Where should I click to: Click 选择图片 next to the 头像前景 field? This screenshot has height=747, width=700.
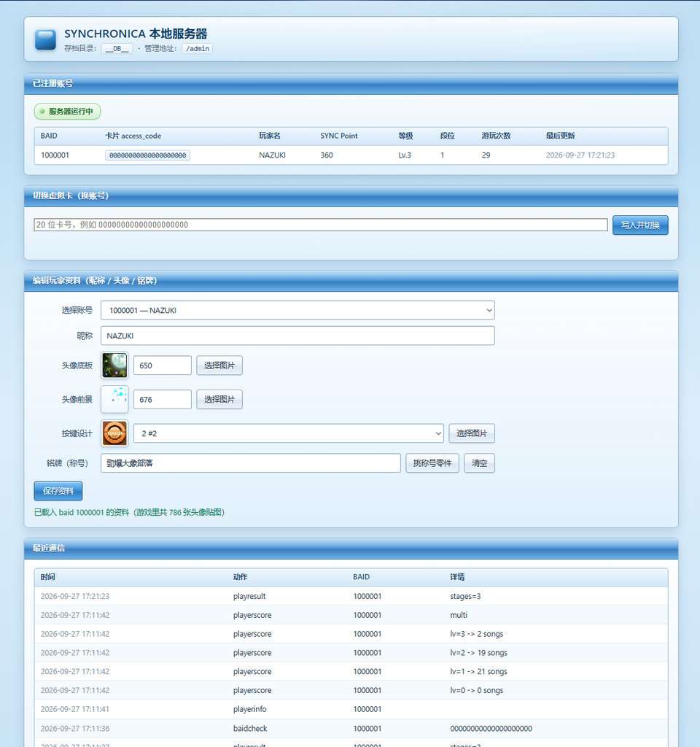(x=219, y=400)
